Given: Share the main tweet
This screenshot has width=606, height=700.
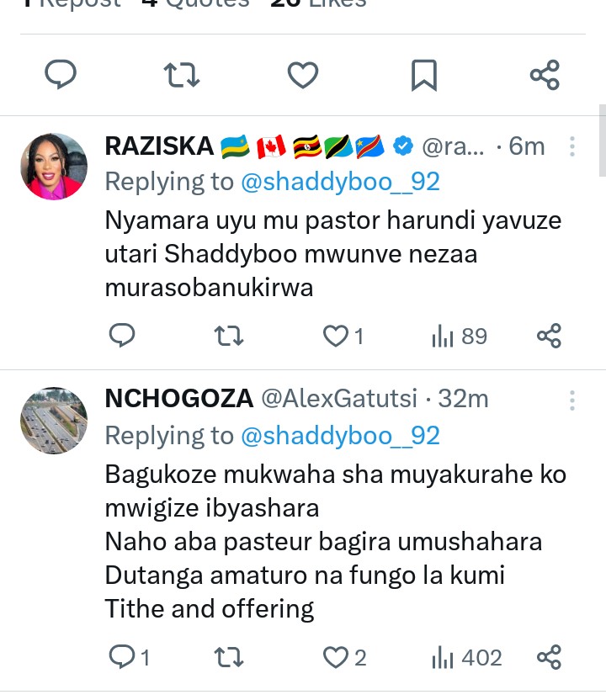Looking at the screenshot, I should pyautogui.click(x=545, y=75).
